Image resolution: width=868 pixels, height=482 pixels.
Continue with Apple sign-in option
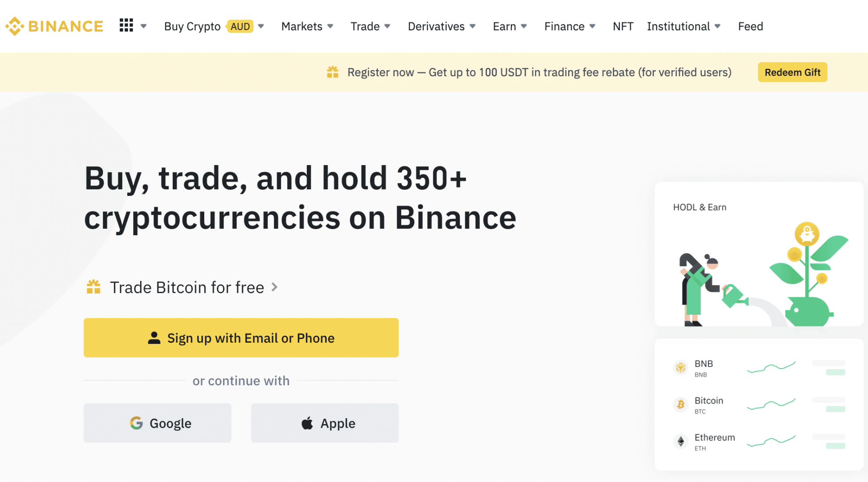[324, 423]
